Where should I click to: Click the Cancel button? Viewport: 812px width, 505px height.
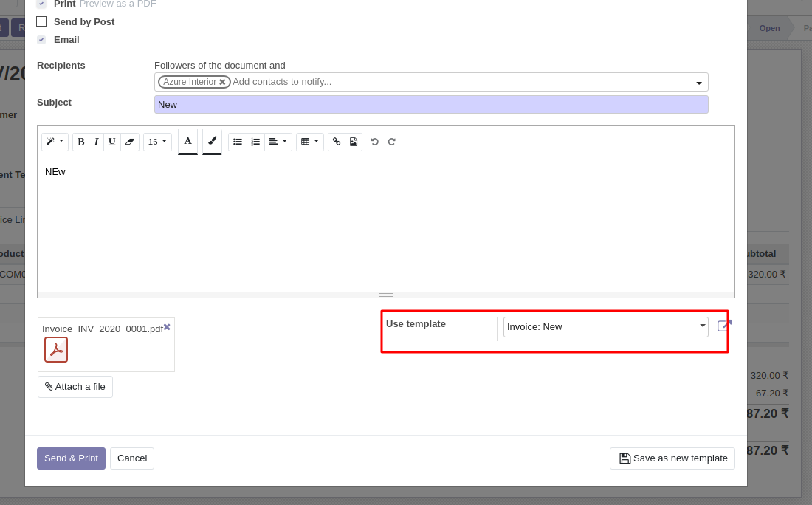(132, 458)
